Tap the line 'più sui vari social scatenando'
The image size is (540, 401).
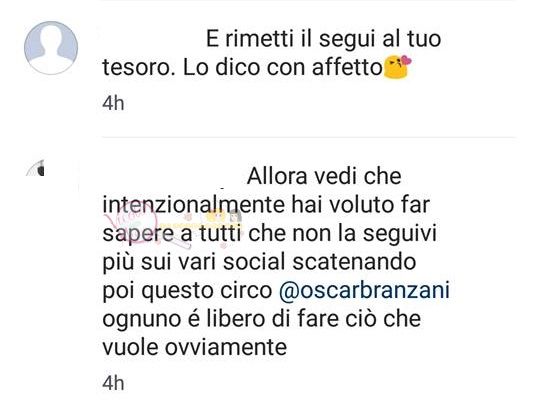click(259, 262)
